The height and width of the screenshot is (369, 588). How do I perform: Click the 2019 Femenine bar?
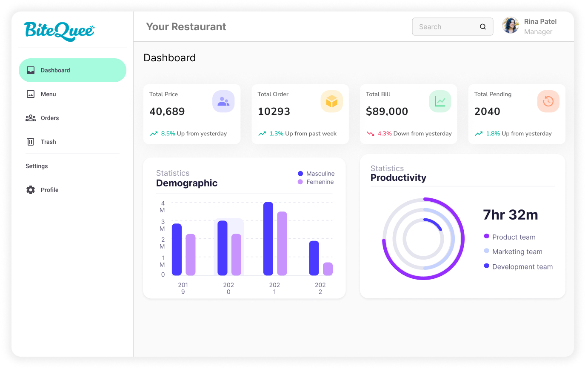(x=191, y=255)
